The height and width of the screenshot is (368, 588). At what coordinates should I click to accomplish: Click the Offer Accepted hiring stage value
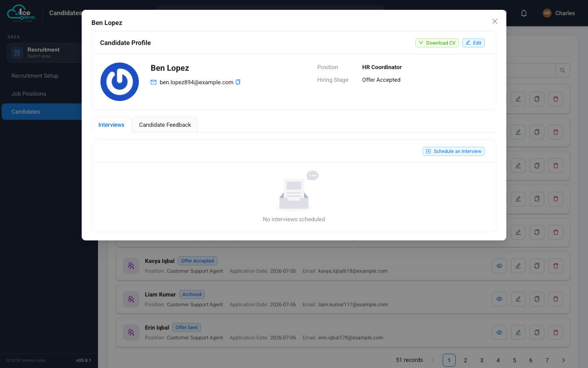click(x=381, y=80)
